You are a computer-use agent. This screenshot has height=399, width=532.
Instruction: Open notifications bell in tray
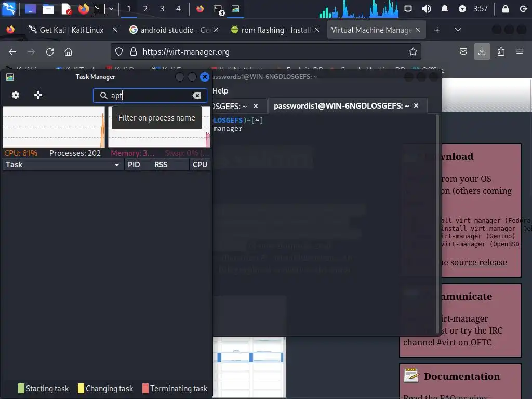(x=445, y=9)
